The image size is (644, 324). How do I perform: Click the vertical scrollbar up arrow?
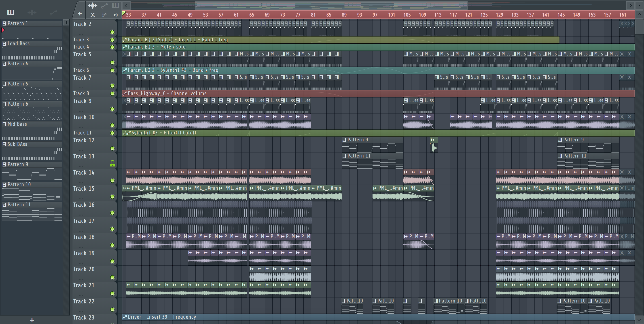(639, 14)
